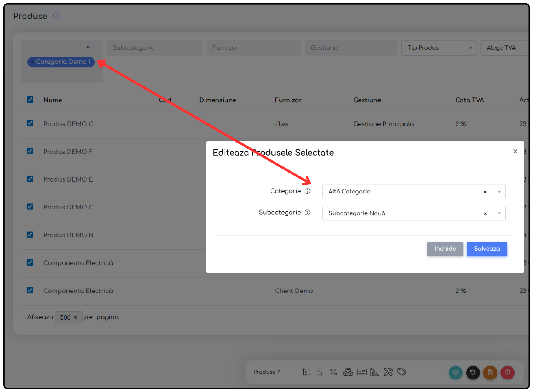Change the 500 per pagina selector
This screenshot has height=392, width=533.
[68, 317]
